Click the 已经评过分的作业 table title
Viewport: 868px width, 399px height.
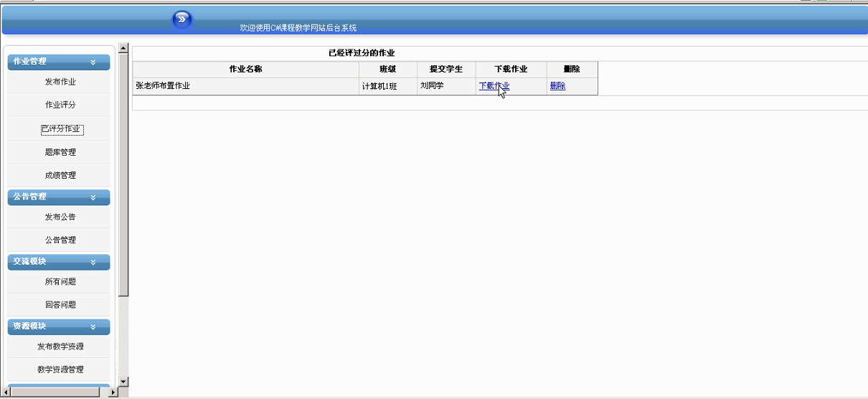click(362, 53)
